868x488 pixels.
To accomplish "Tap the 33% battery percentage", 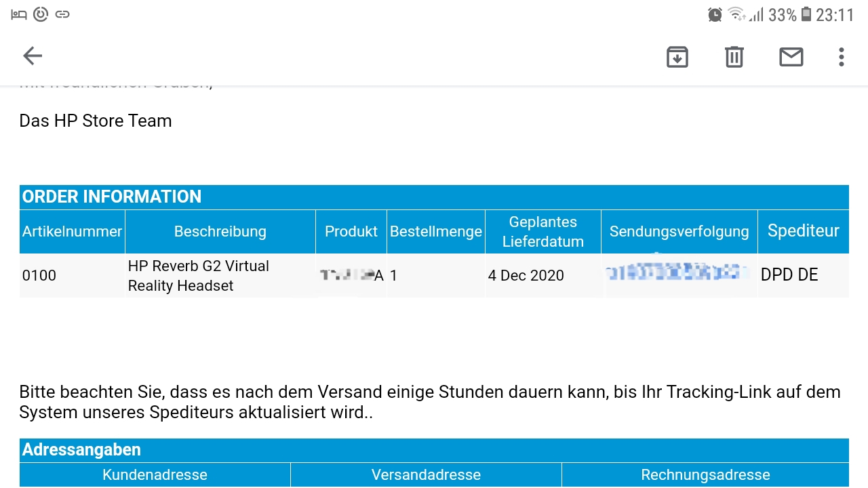I will [783, 15].
